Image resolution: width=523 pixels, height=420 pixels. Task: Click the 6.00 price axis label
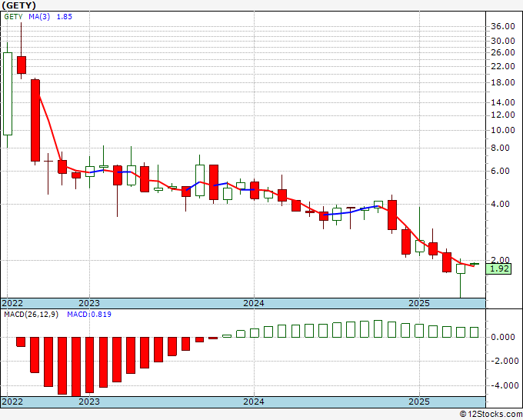coord(501,171)
